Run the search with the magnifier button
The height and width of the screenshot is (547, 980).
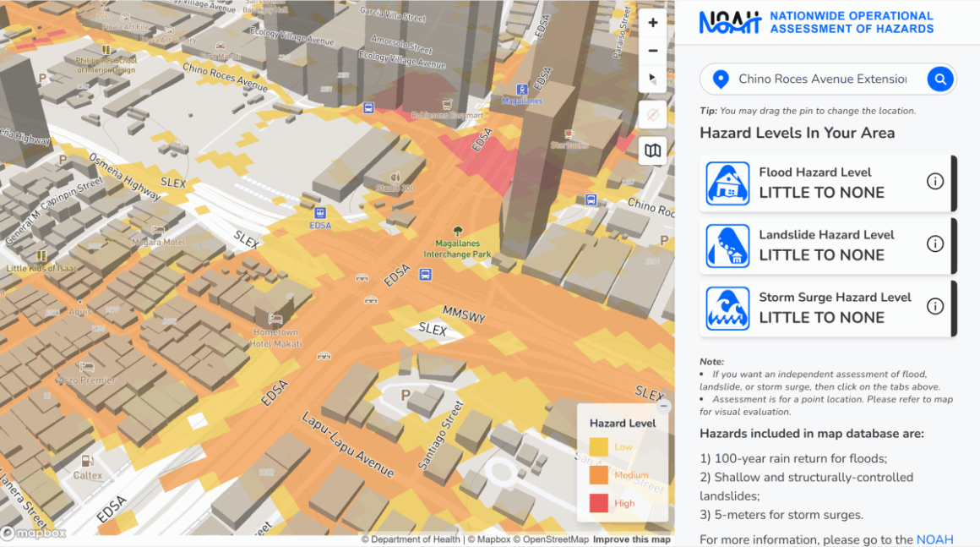[940, 79]
